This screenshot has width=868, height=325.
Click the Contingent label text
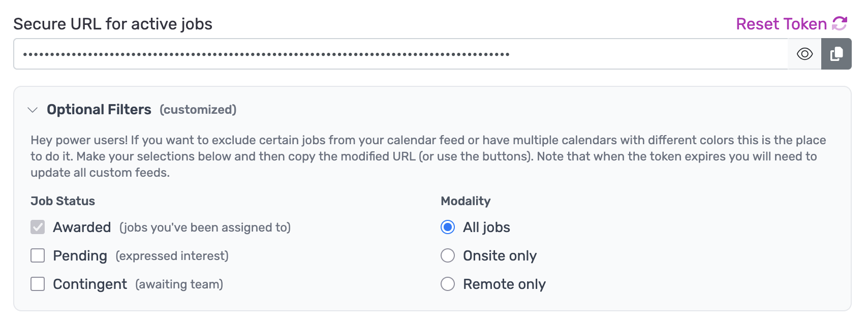click(x=90, y=284)
